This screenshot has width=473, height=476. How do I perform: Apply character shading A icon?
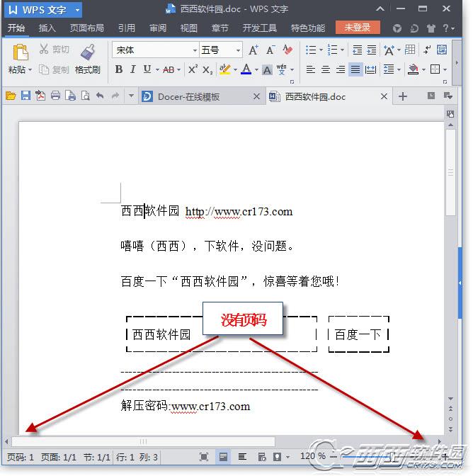point(267,70)
